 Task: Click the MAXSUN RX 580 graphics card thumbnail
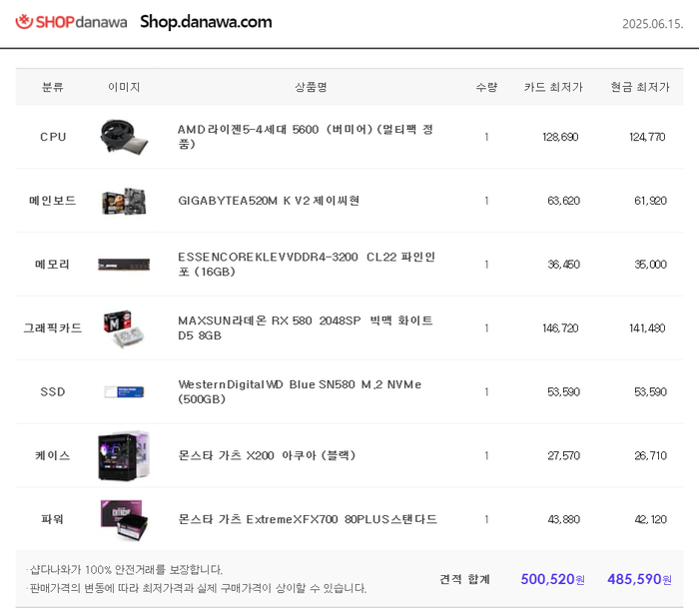[x=124, y=328]
